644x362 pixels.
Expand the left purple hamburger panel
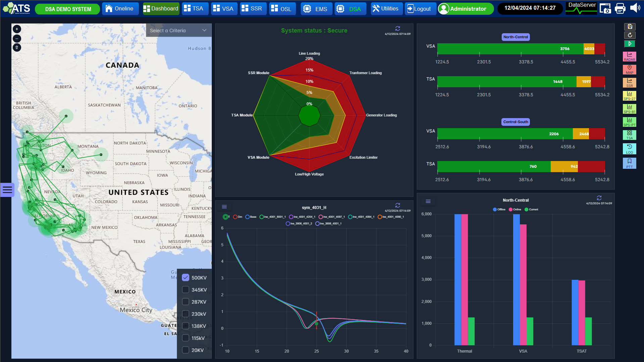click(x=7, y=190)
